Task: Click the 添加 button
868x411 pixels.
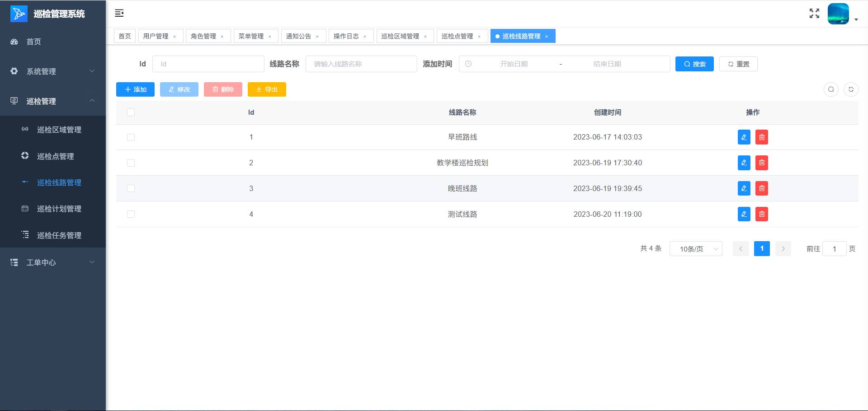Action: click(135, 89)
